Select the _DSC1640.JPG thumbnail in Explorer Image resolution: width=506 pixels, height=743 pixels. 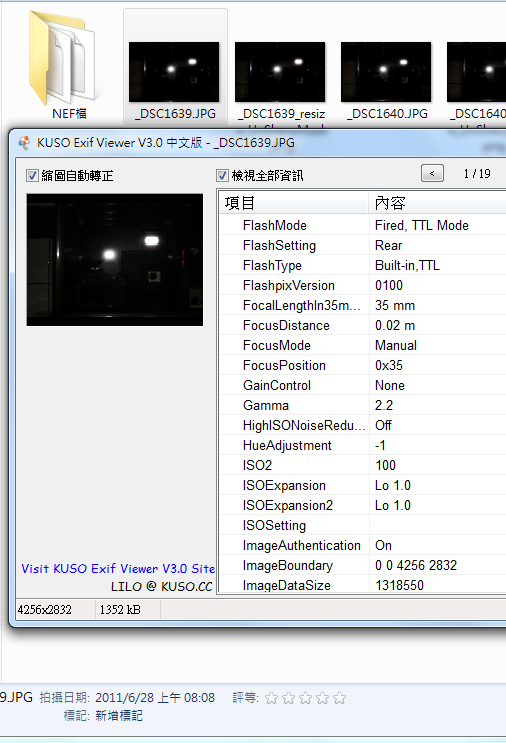pyautogui.click(x=386, y=72)
